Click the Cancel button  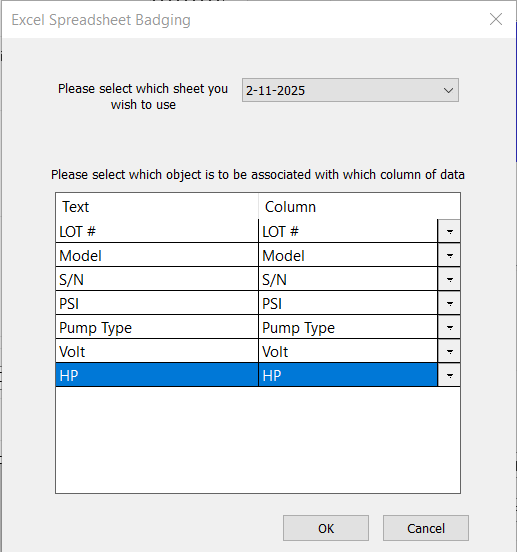pyautogui.click(x=426, y=528)
